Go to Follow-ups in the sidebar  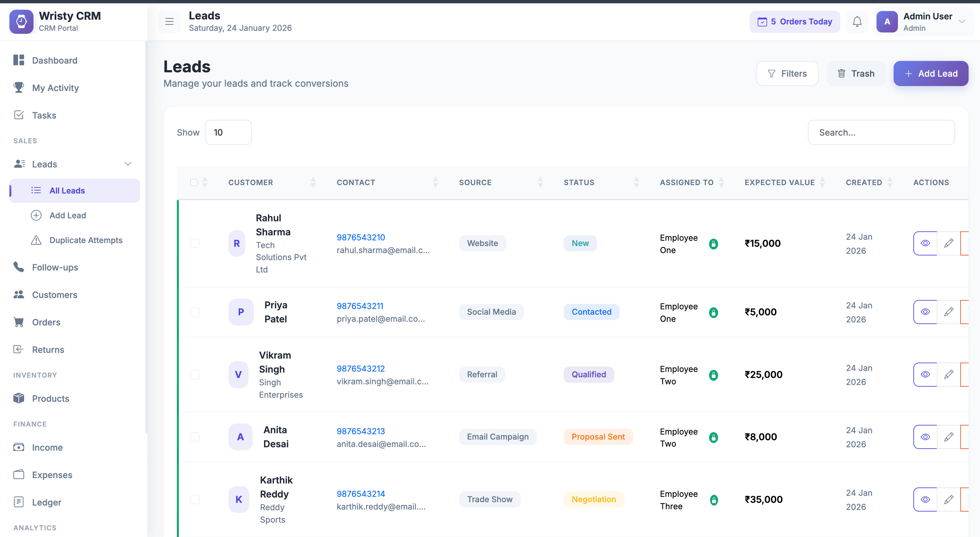(55, 267)
